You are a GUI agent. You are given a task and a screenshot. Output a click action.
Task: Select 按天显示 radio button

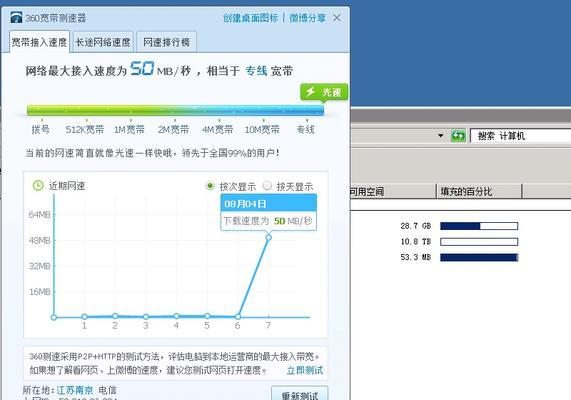267,186
